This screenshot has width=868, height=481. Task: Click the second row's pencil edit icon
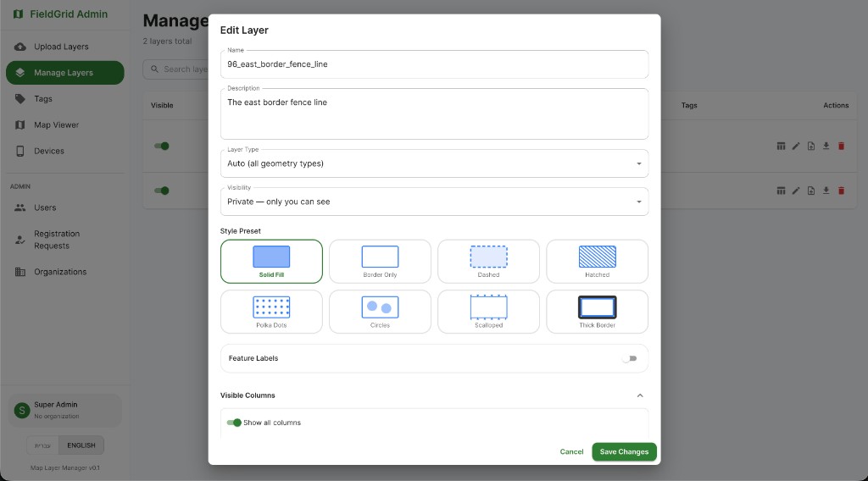coord(795,191)
